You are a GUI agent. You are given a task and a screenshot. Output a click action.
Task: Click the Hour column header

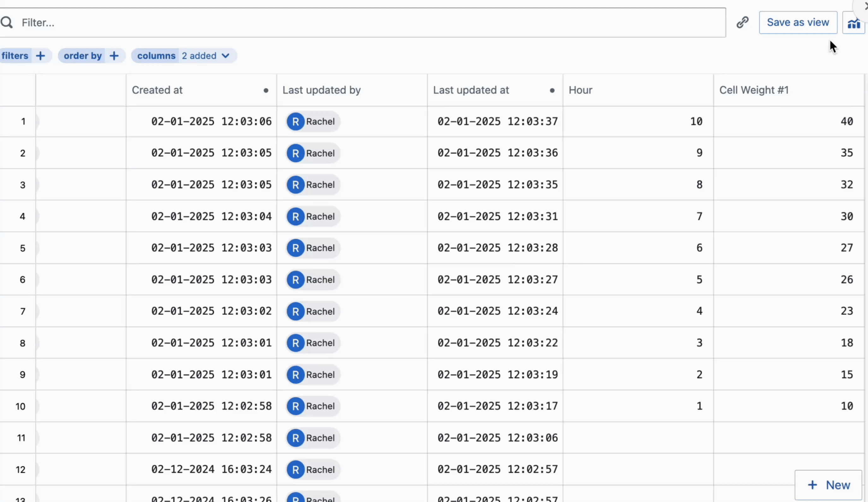580,90
